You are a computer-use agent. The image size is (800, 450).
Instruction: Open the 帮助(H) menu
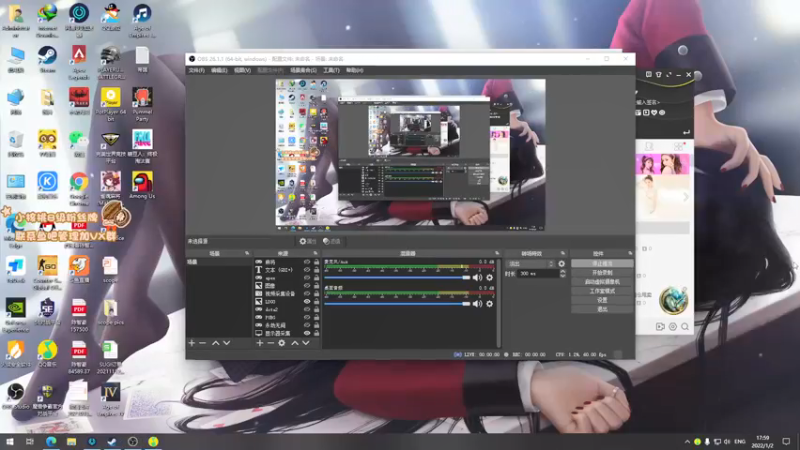(355, 70)
